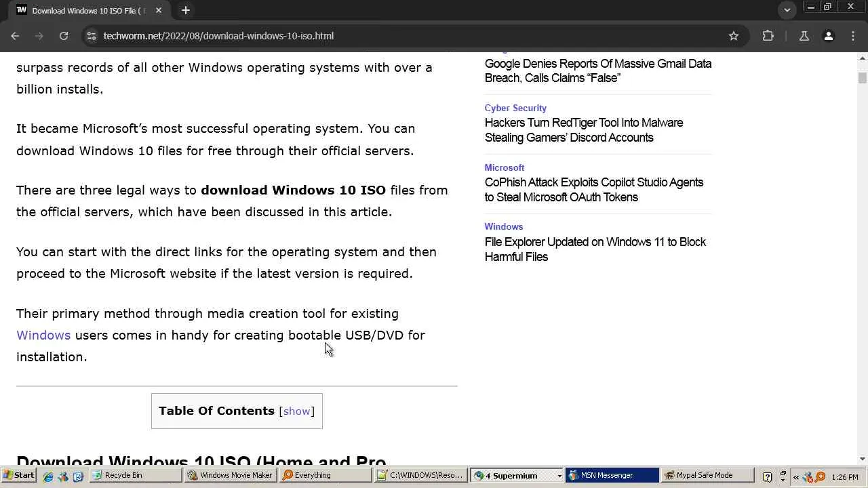The image size is (868, 488).
Task: Open the tab search dropdown
Action: point(787,10)
